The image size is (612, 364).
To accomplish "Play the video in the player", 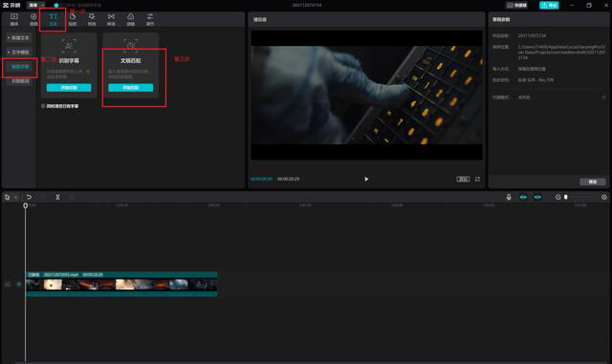I will coord(366,179).
